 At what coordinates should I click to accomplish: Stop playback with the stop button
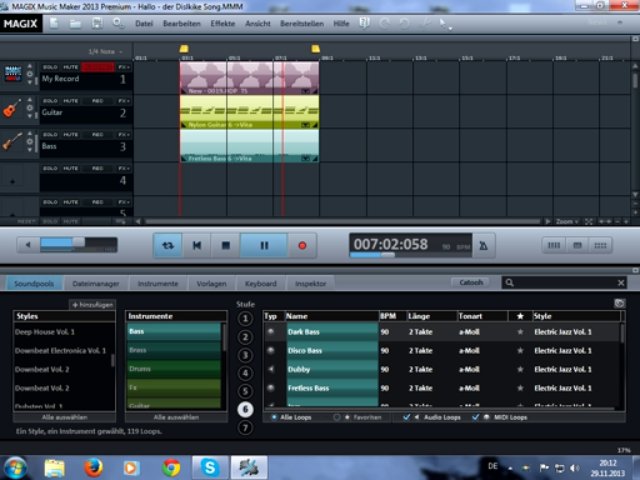pos(226,244)
